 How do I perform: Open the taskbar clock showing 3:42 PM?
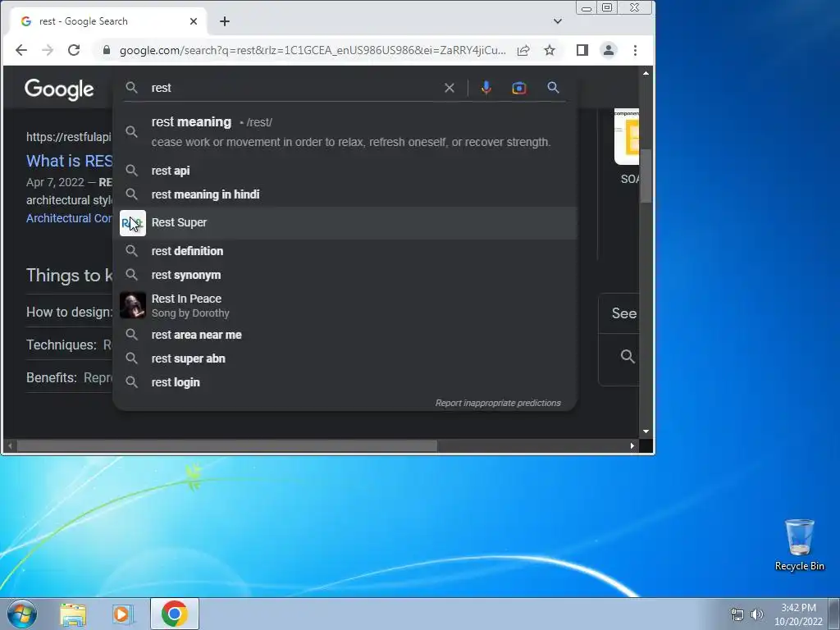pos(798,614)
